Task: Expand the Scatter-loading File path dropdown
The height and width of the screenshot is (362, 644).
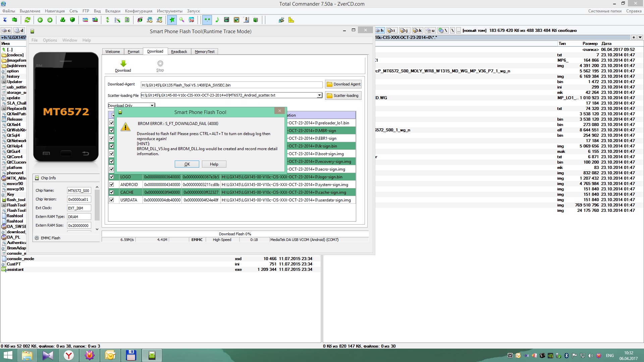Action: (319, 96)
